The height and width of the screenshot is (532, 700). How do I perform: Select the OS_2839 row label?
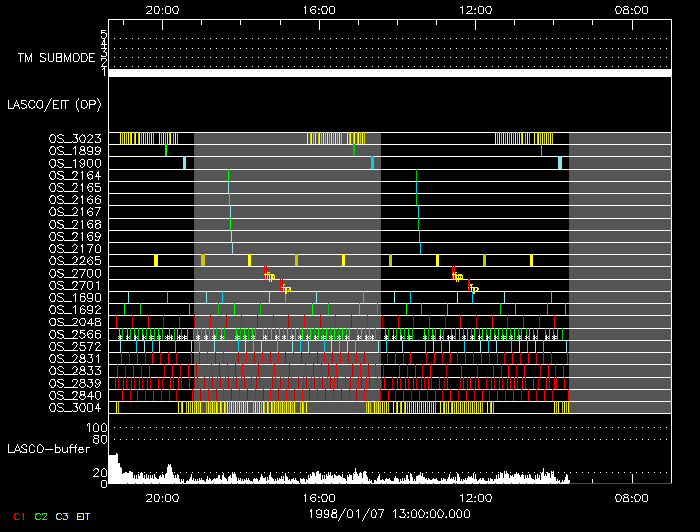[x=75, y=383]
